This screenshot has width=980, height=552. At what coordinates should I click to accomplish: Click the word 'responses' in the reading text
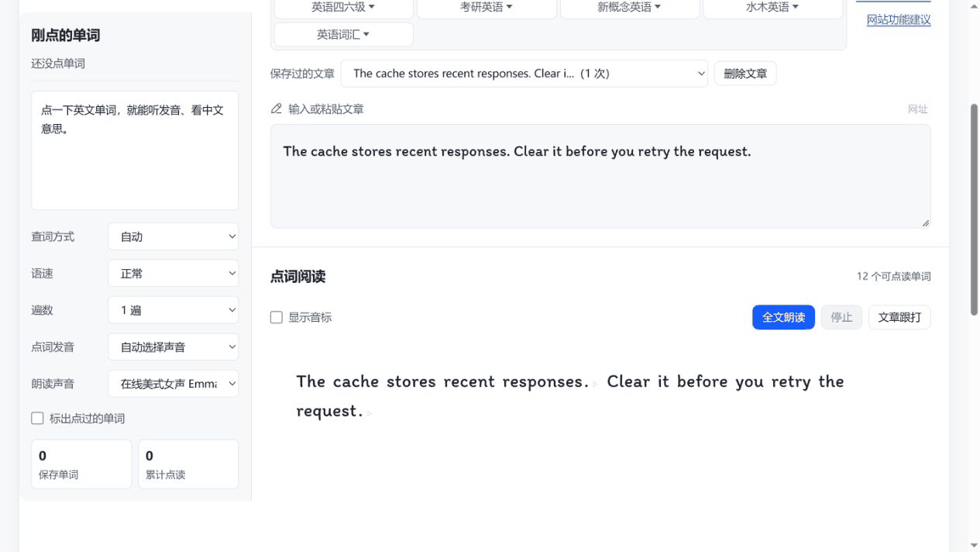click(x=542, y=382)
